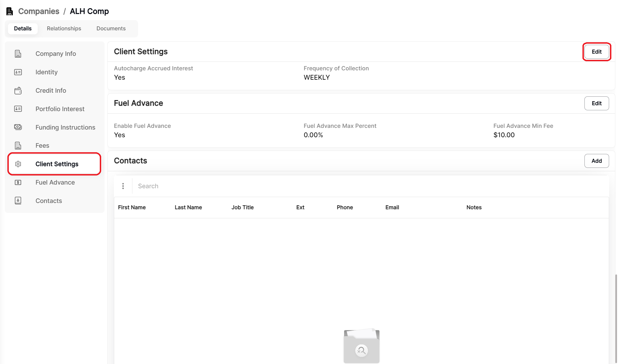The width and height of the screenshot is (621, 364).
Task: Click the Funding Instructions banknote icon
Action: [x=18, y=127]
